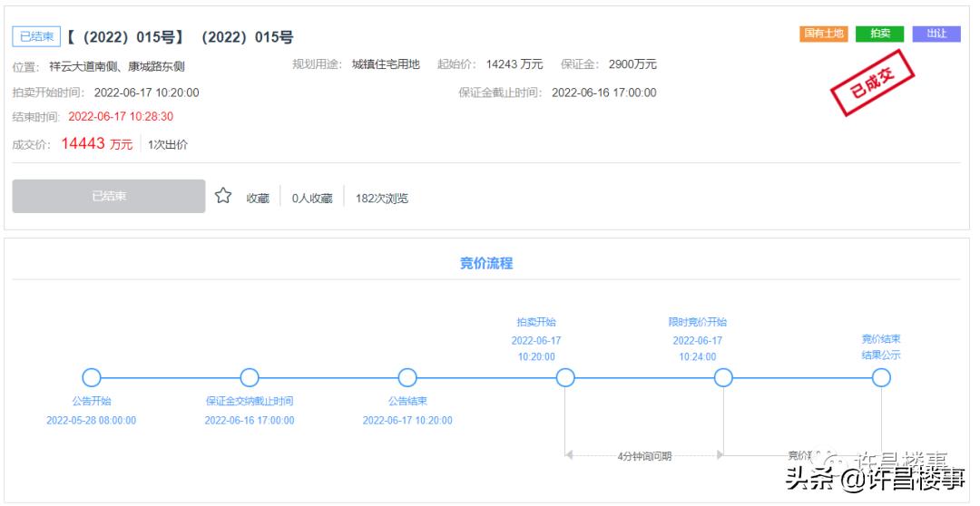Click the red final price 14443 万元
The width and height of the screenshot is (980, 506).
97,143
